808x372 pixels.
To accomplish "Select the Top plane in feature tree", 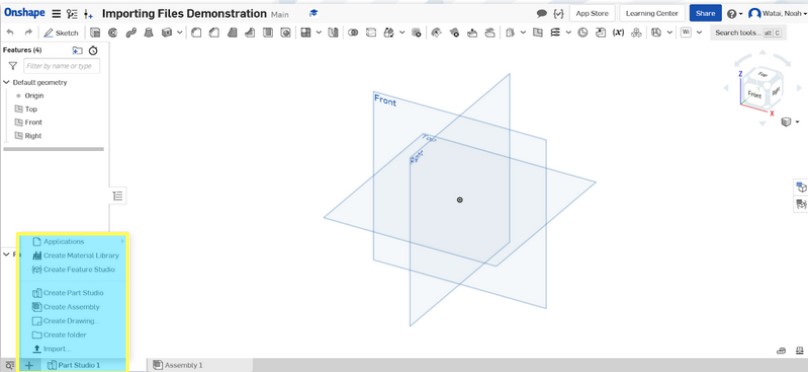I will click(26, 109).
